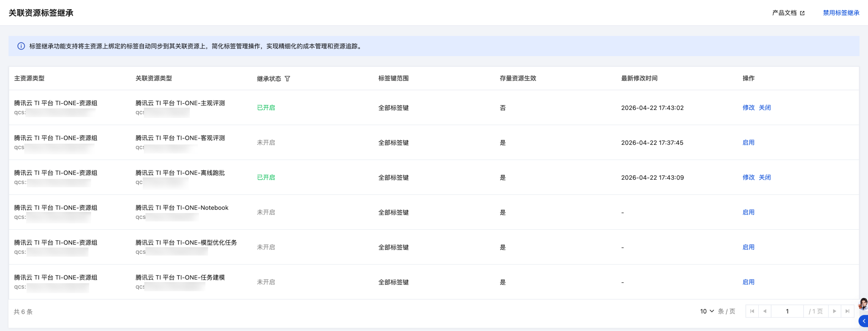Click 禁用标签继承 link
This screenshot has width=868, height=331.
[841, 13]
